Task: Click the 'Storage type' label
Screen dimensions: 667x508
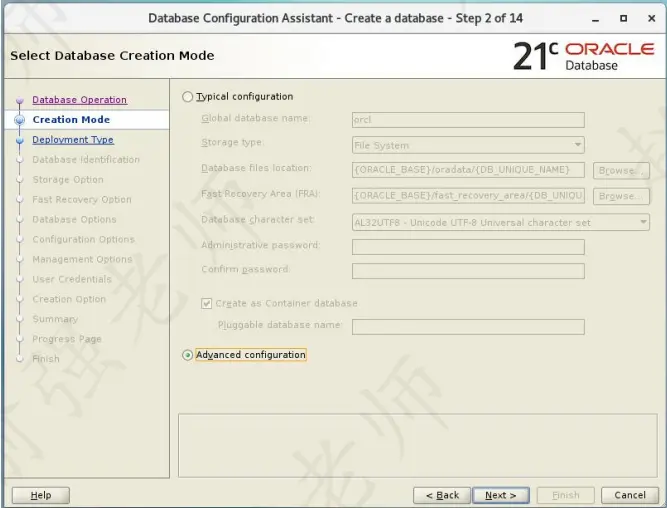Action: click(x=232, y=143)
